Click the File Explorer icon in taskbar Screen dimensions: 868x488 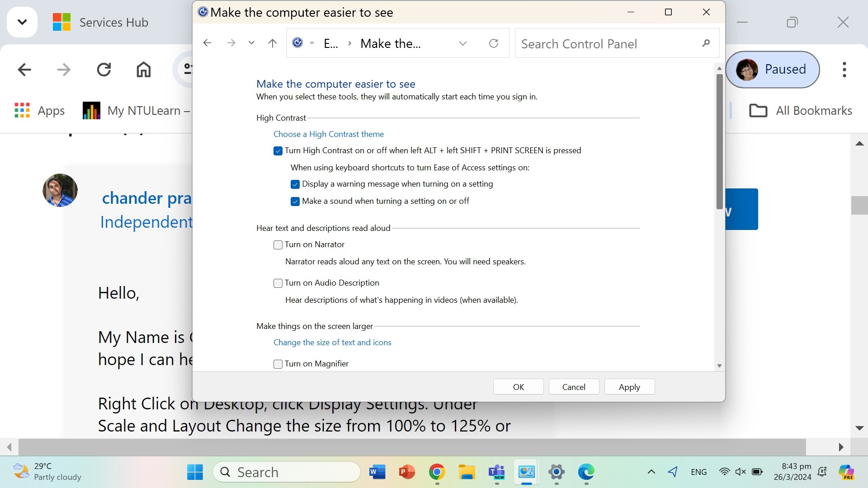466,471
